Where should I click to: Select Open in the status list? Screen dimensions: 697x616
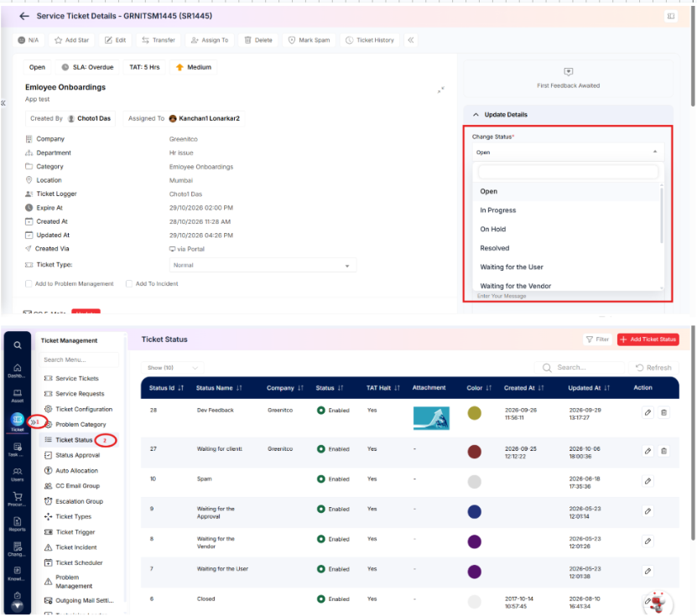568,191
